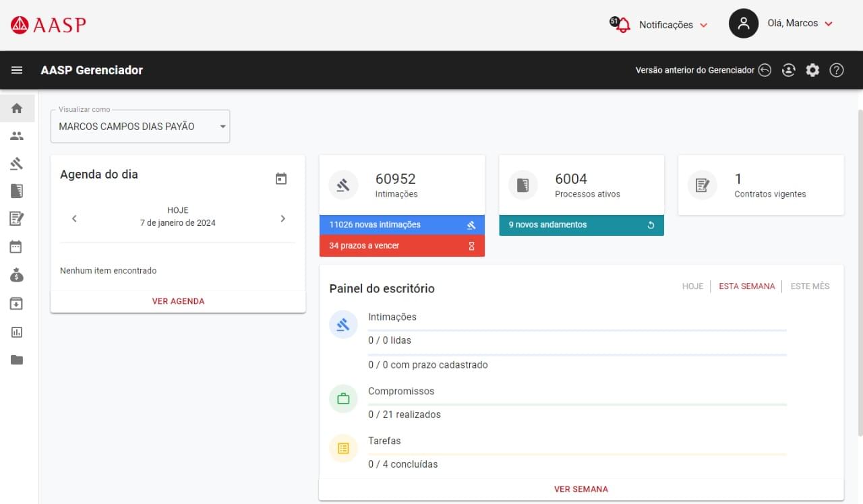Open the folder sidebar icon

tap(17, 360)
